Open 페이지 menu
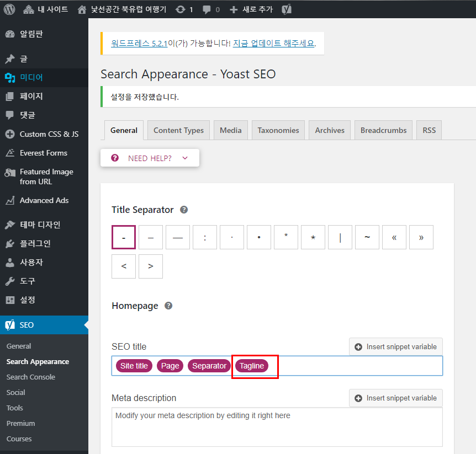 [x=44, y=97]
